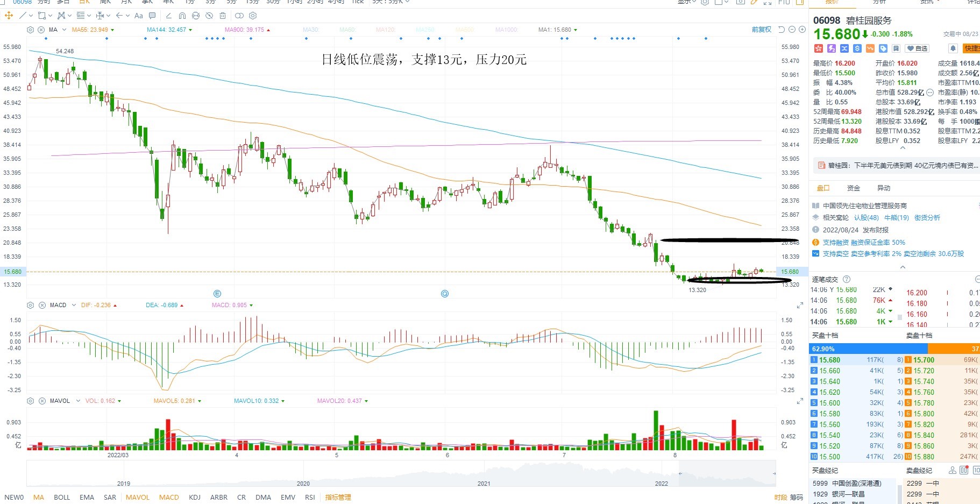
Task: Click the purple lightning icon under the price
Action: (832, 48)
